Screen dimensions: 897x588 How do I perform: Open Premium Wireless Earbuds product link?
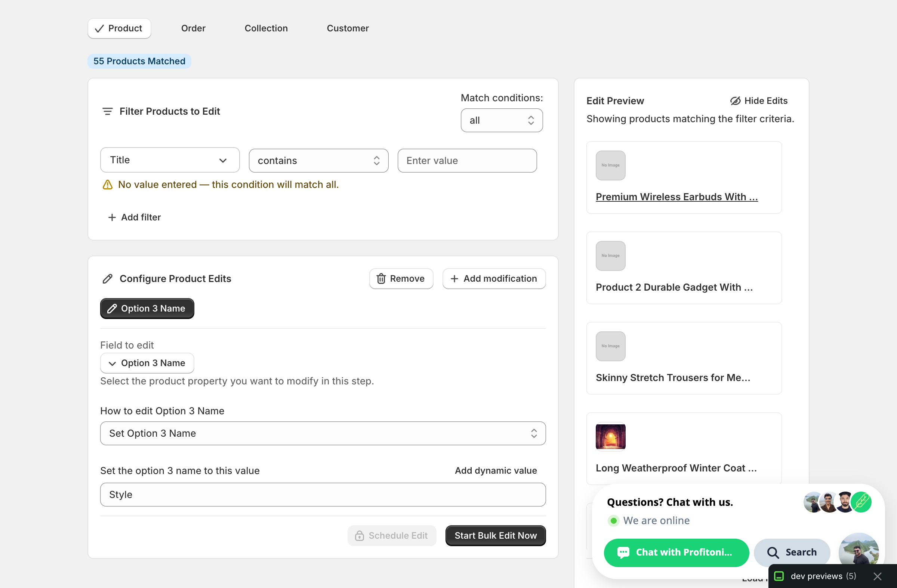(x=676, y=197)
